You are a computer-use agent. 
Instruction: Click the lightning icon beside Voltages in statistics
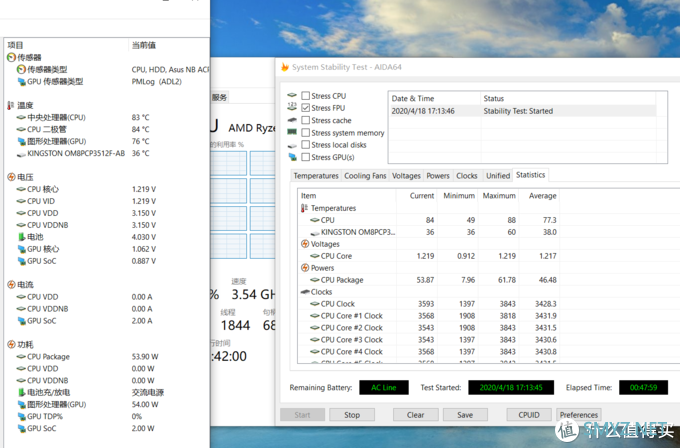point(305,244)
